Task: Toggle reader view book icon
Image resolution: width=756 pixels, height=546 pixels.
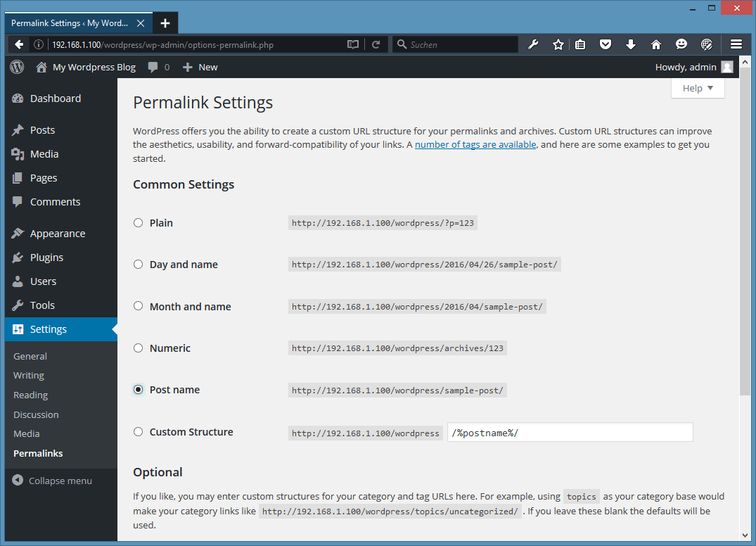Action: pos(353,45)
